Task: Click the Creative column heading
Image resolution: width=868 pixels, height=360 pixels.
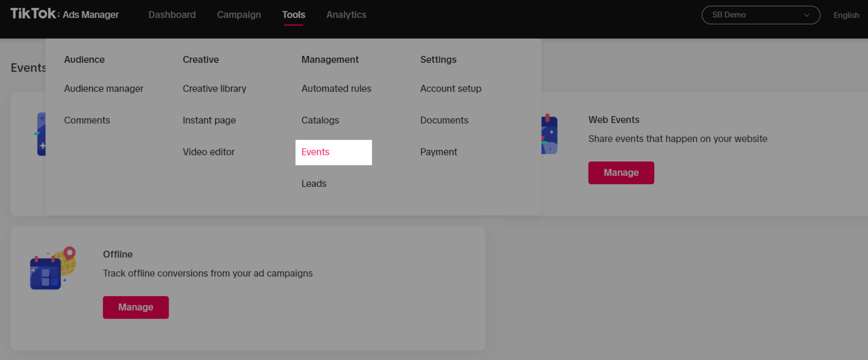Action: pos(201,60)
